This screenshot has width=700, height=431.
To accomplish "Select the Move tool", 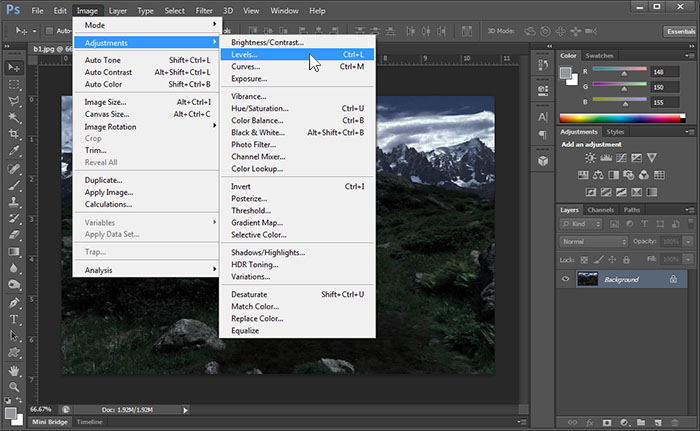I will pyautogui.click(x=14, y=67).
